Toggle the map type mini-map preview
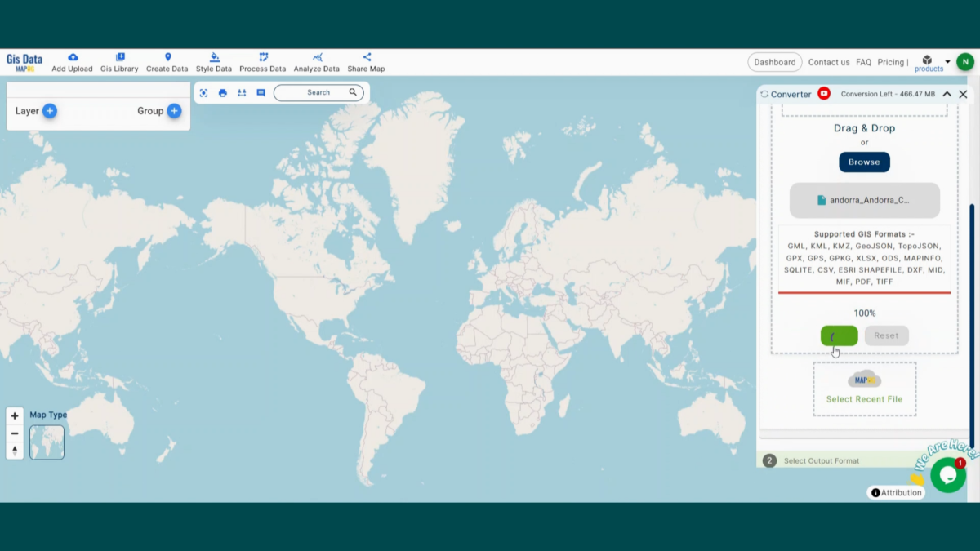 coord(47,442)
